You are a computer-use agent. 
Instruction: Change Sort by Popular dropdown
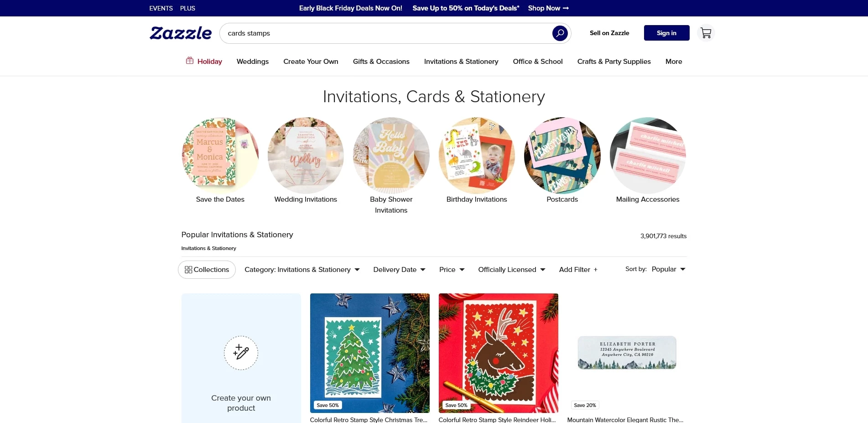click(x=668, y=269)
